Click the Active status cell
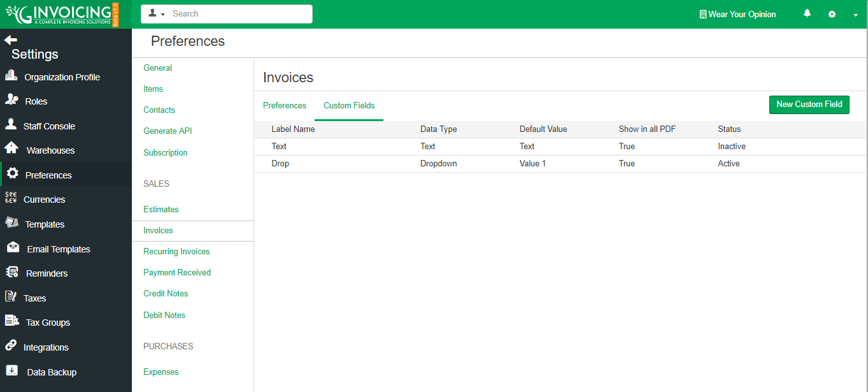Viewport: 868px width, 392px height. click(x=729, y=164)
